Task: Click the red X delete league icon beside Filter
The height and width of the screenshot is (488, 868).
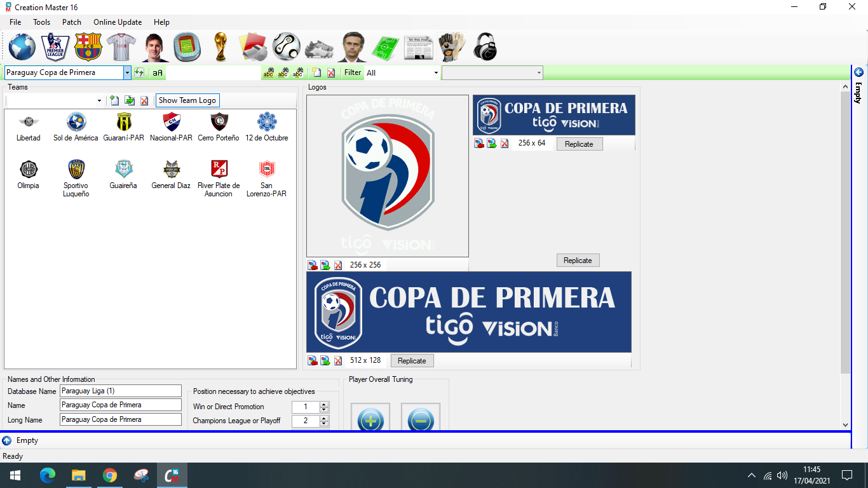Action: tap(331, 73)
